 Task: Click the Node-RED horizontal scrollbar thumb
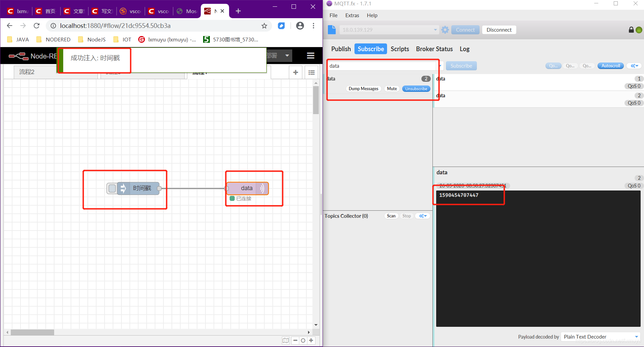(x=32, y=332)
